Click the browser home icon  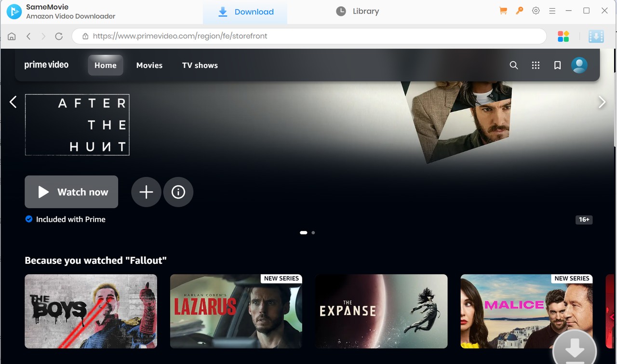pyautogui.click(x=12, y=36)
